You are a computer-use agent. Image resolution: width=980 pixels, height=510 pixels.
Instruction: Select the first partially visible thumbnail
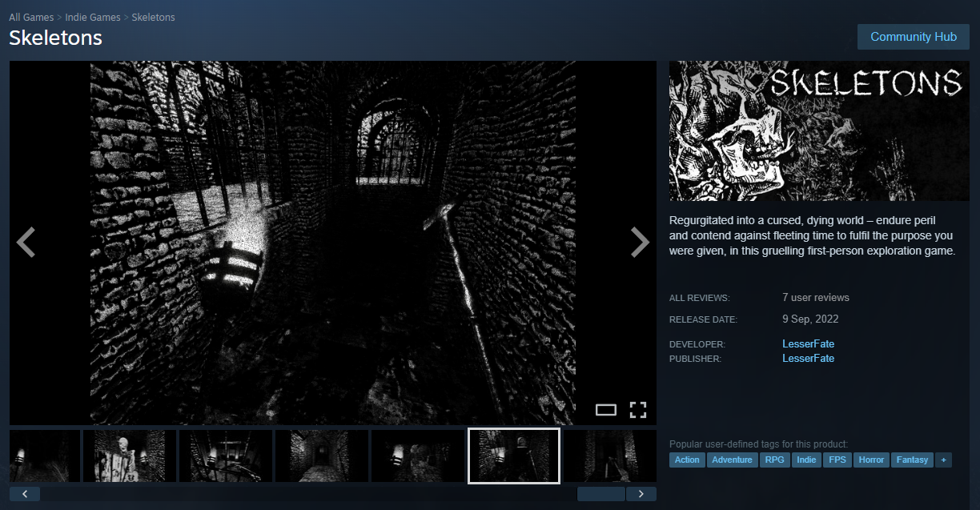[45, 456]
